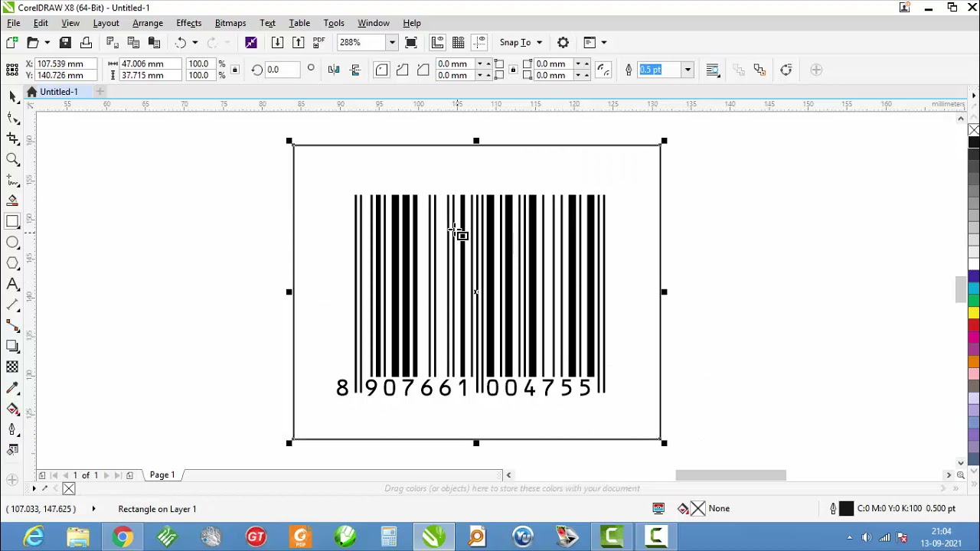Image resolution: width=980 pixels, height=551 pixels.
Task: Click the Export icon
Action: (x=298, y=42)
